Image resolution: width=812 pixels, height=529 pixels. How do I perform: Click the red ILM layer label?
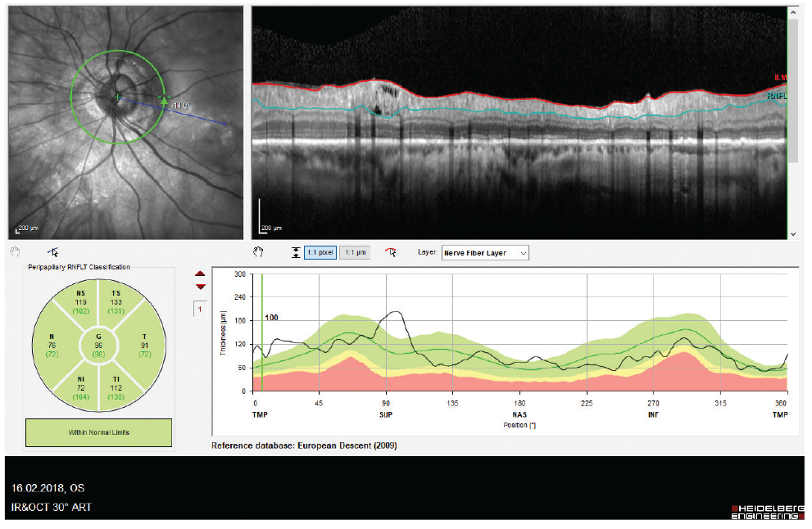point(780,78)
